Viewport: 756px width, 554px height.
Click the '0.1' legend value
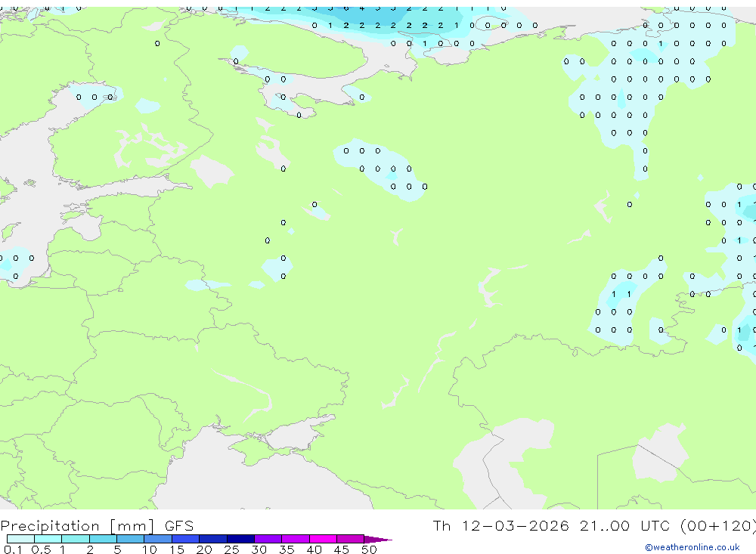pos(13,549)
